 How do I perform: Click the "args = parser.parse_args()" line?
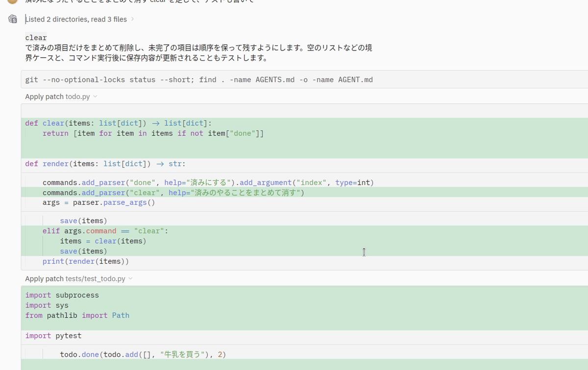tap(98, 202)
